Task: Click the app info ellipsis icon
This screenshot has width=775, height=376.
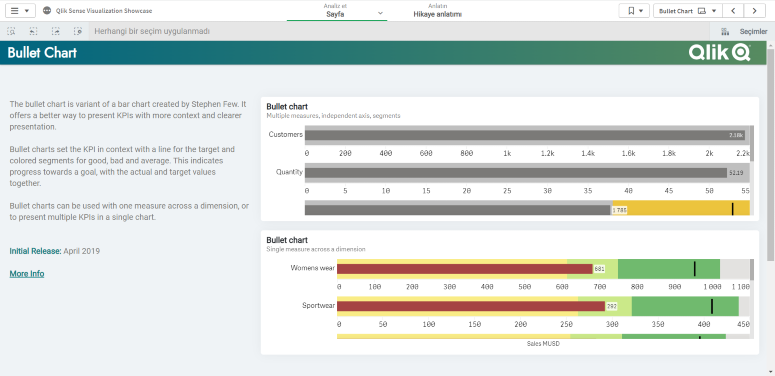Action: 47,10
